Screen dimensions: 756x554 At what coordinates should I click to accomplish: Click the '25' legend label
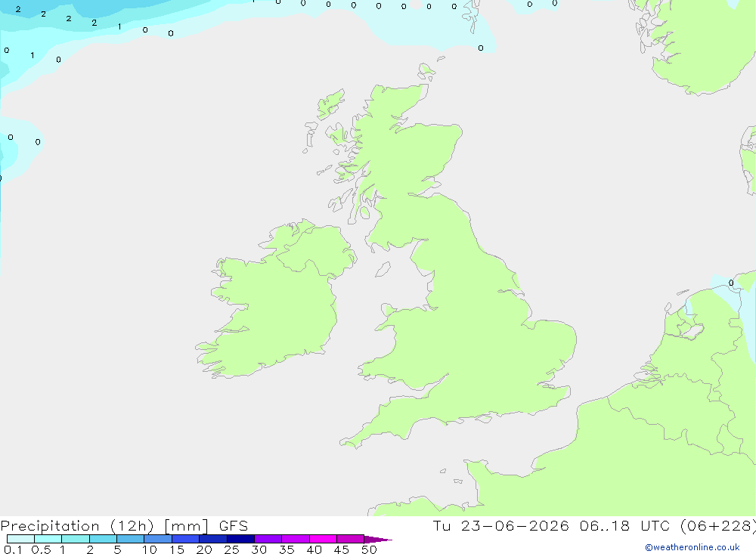(231, 549)
